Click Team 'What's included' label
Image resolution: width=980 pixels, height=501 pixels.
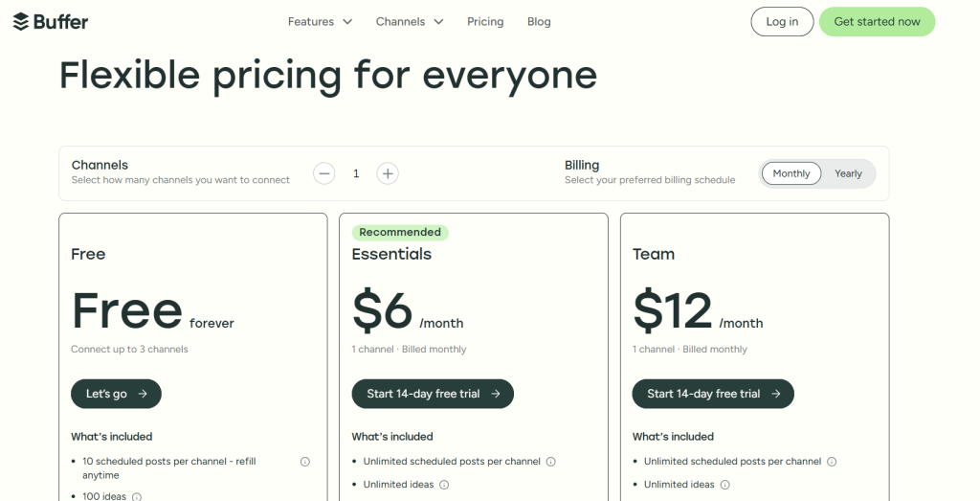coord(673,437)
